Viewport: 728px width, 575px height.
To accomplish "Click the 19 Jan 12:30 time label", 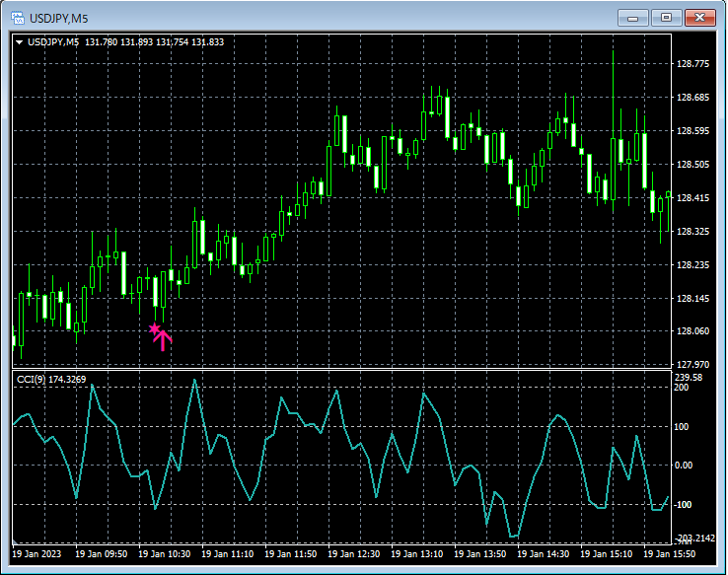I will pyautogui.click(x=354, y=554).
